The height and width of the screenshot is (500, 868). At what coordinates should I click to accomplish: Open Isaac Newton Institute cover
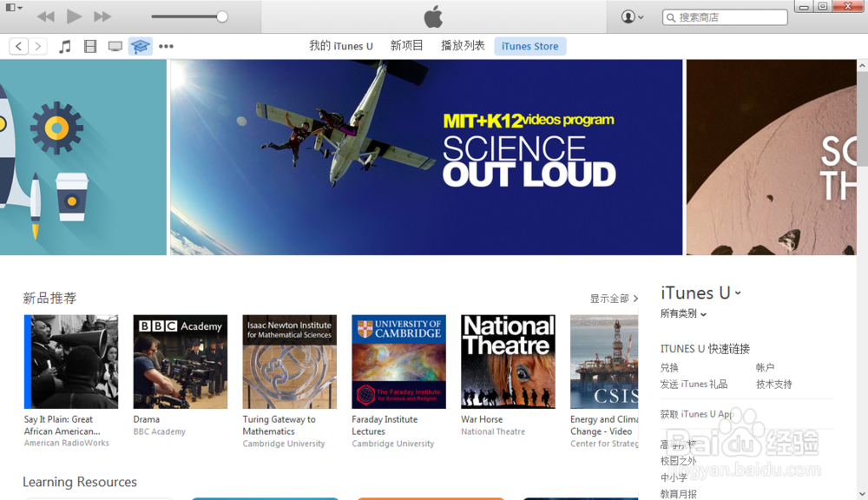[x=290, y=362]
